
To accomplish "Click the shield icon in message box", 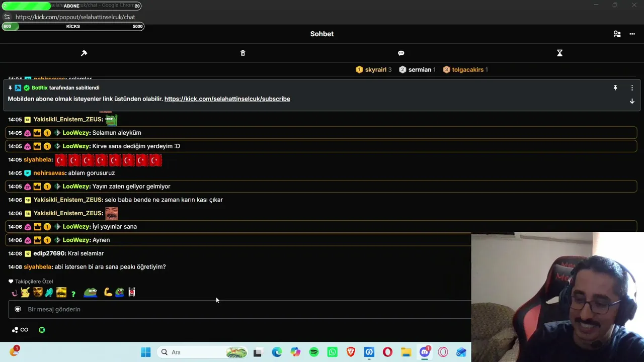I will pos(18,309).
